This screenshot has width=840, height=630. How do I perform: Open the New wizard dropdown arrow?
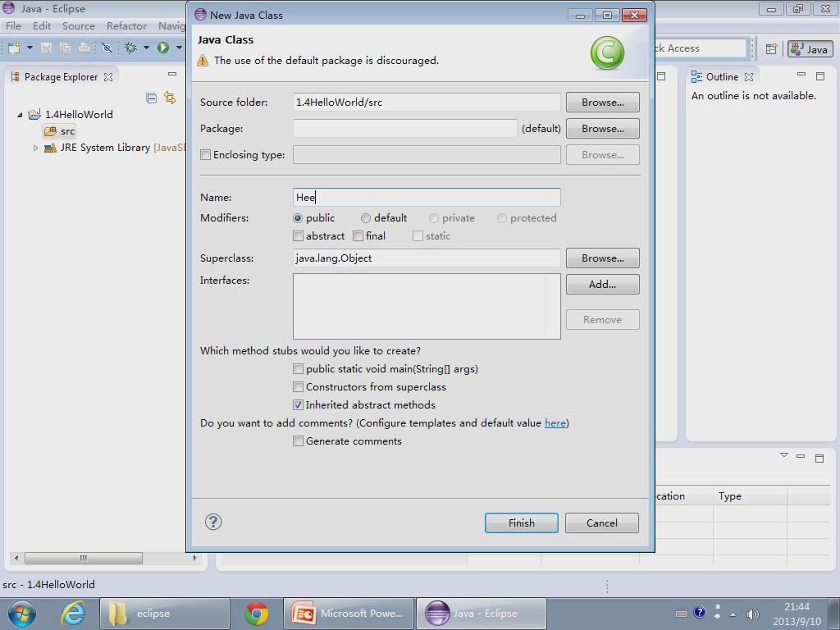click(x=30, y=48)
